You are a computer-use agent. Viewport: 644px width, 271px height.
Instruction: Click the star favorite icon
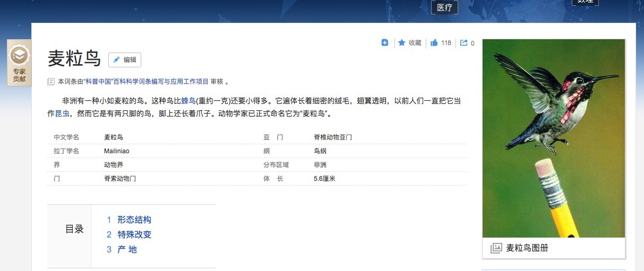pos(402,42)
